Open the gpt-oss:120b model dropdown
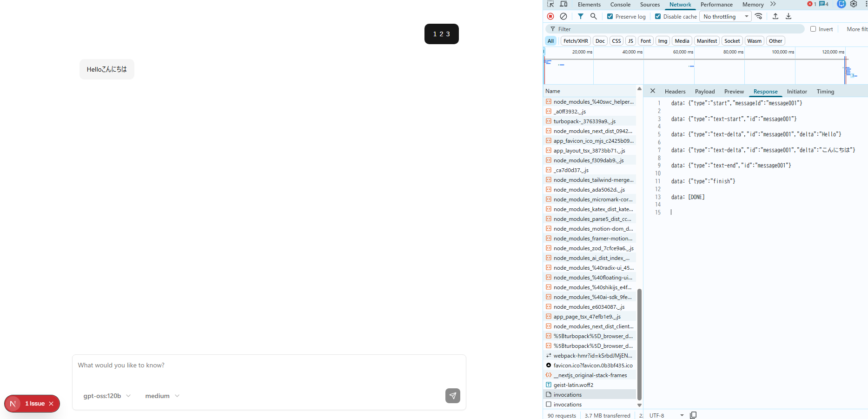The image size is (868, 419). pos(106,396)
